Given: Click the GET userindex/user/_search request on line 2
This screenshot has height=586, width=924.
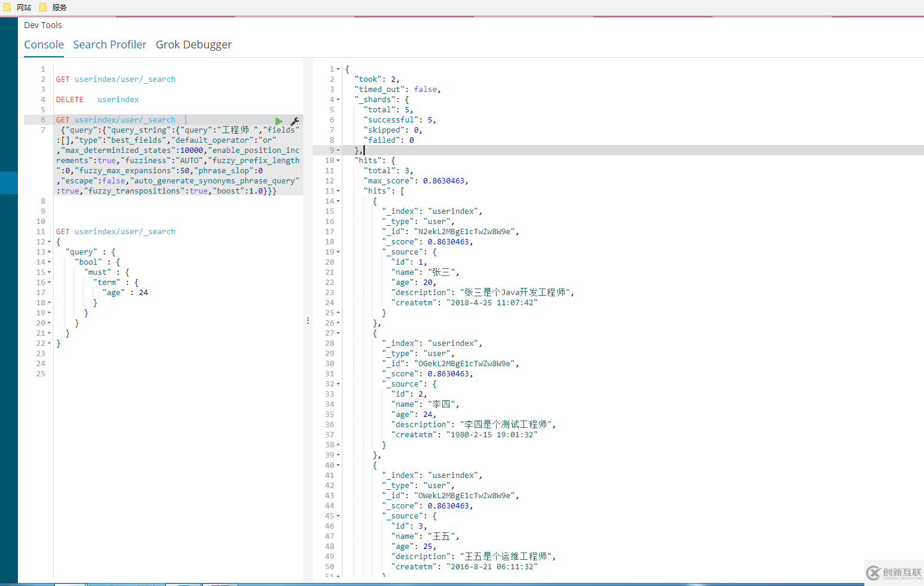Looking at the screenshot, I should 116,79.
